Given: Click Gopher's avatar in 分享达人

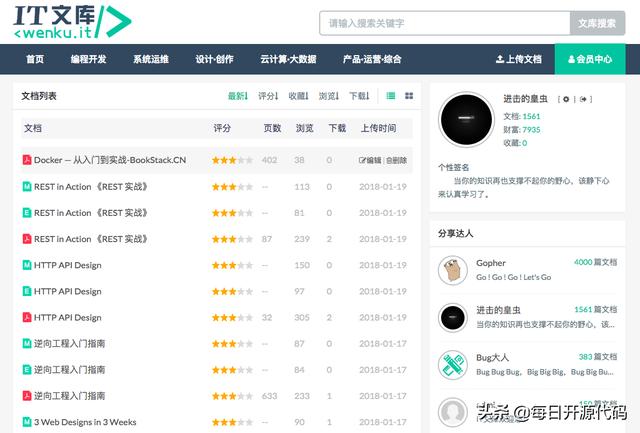Looking at the screenshot, I should pyautogui.click(x=453, y=270).
